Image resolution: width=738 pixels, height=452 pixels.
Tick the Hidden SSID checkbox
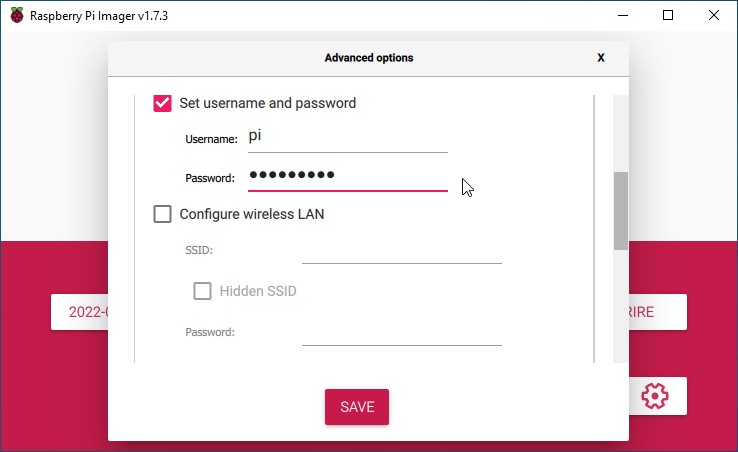(x=202, y=291)
